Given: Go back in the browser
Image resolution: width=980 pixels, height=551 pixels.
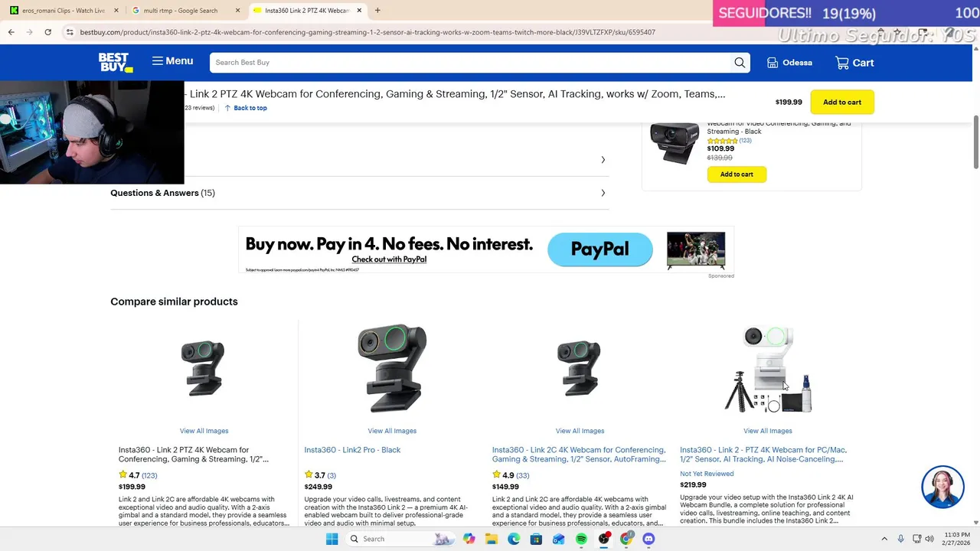Looking at the screenshot, I should (x=11, y=32).
